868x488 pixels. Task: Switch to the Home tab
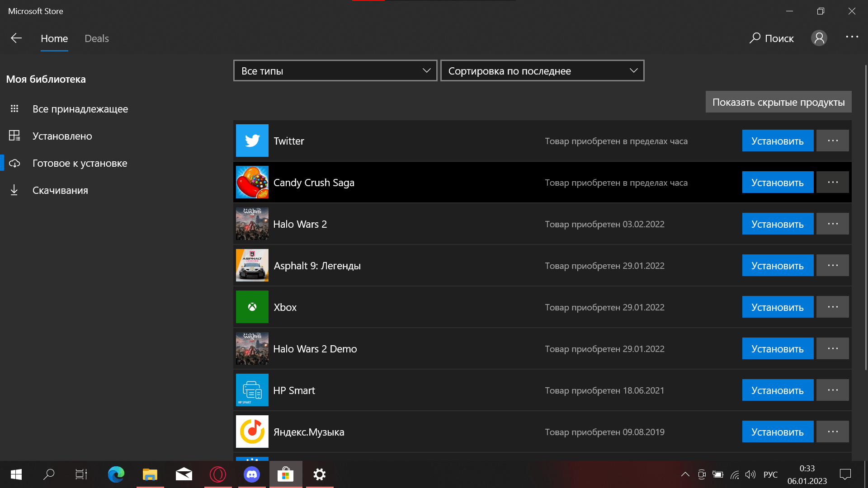[54, 38]
